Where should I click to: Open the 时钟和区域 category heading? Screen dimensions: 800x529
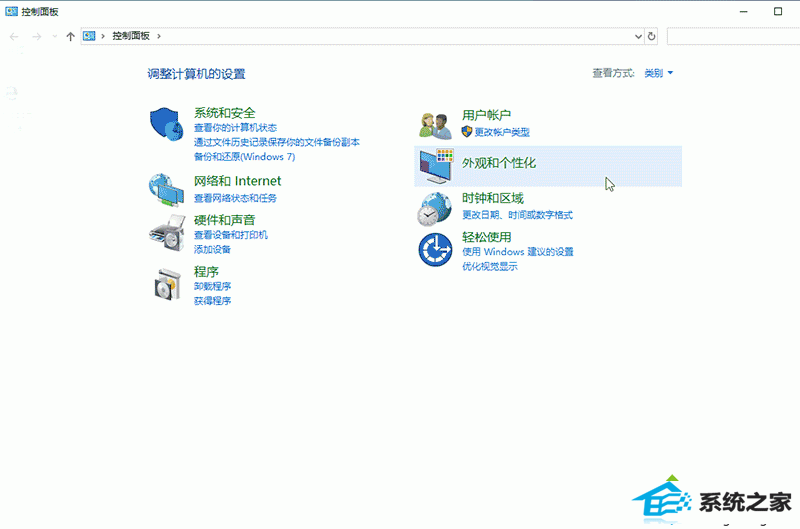point(493,198)
